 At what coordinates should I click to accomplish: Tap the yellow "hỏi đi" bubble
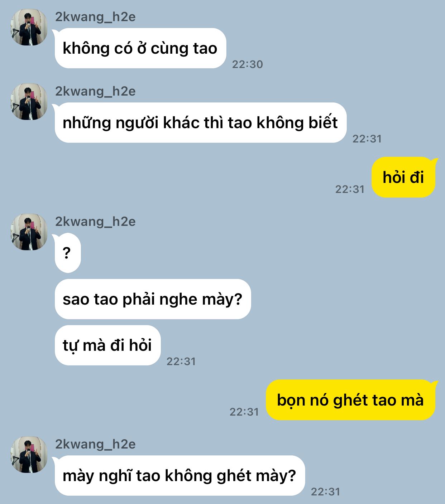click(404, 177)
